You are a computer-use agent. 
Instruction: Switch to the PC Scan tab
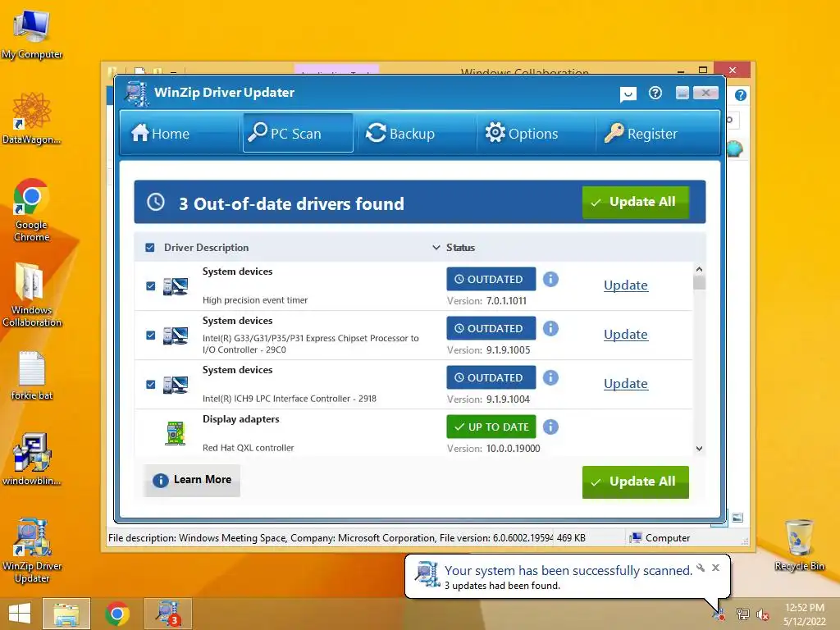[298, 133]
